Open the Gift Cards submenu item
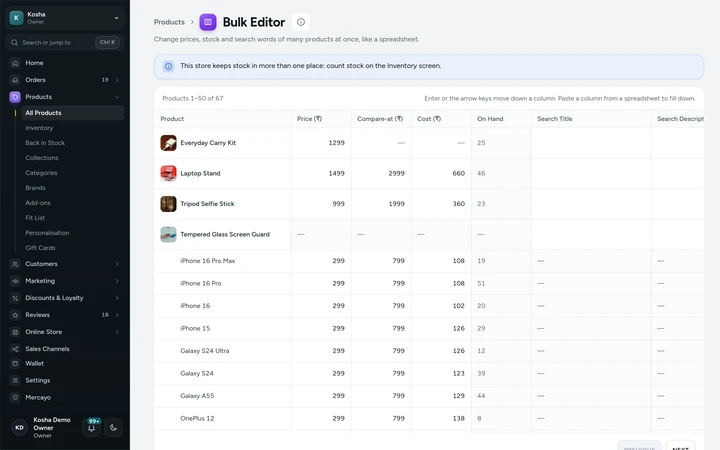The image size is (720, 450). click(73, 248)
